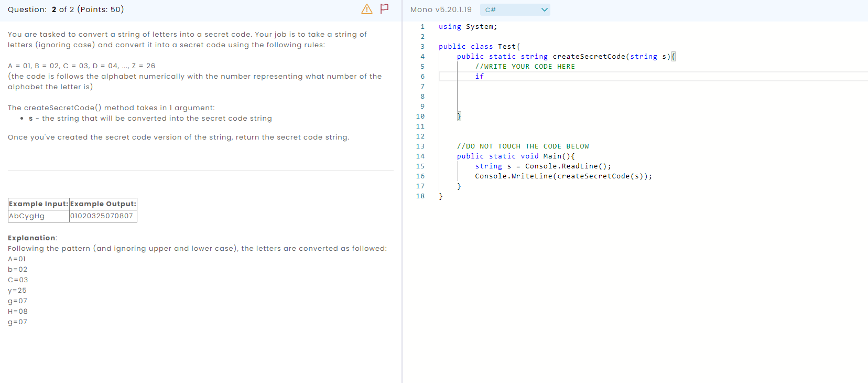The width and height of the screenshot is (868, 383).
Task: Click line number 18 in gutter
Action: click(x=420, y=196)
